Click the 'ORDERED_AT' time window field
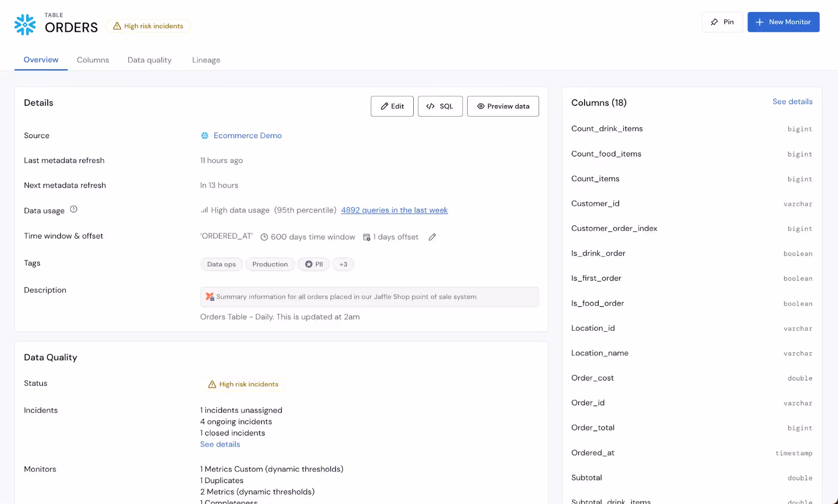Viewport: 838px width, 504px height. point(227,236)
